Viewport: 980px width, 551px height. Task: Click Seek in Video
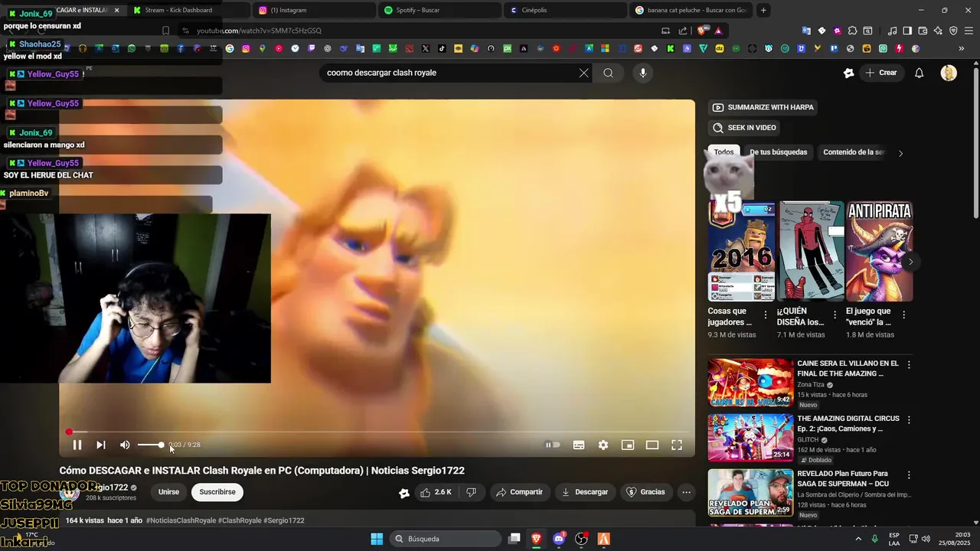point(744,128)
